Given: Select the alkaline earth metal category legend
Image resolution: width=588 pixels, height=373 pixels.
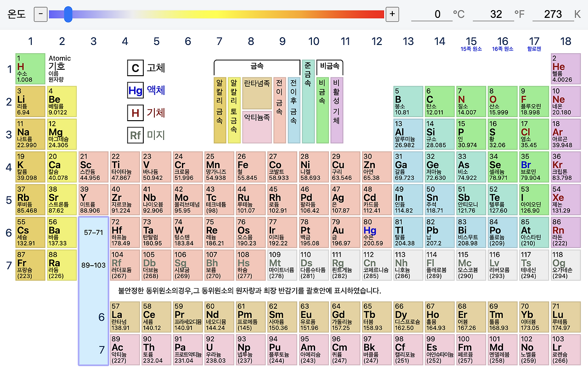Looking at the screenshot, I should pos(234,110).
